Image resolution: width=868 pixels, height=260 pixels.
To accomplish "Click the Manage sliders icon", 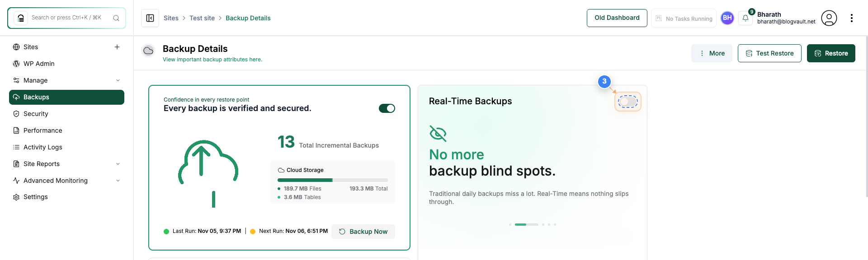I will pos(16,80).
